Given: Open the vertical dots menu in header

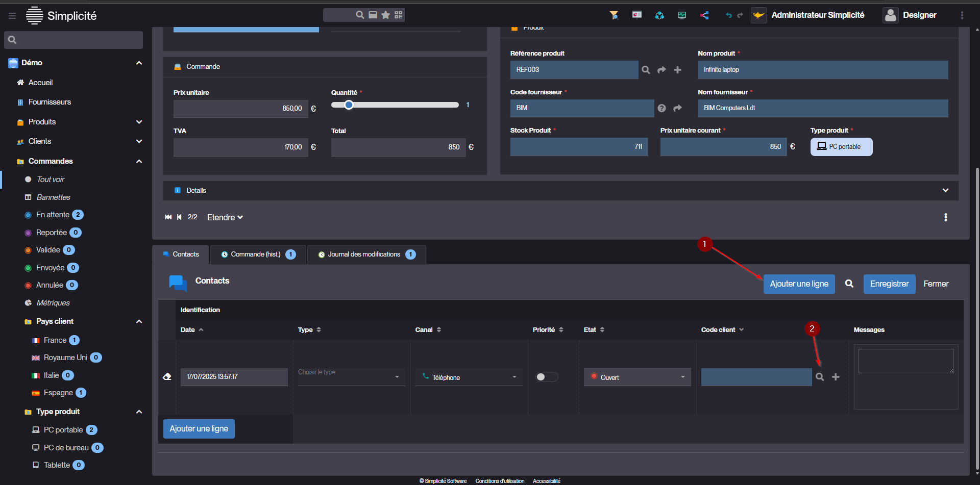Looking at the screenshot, I should pyautogui.click(x=962, y=15).
